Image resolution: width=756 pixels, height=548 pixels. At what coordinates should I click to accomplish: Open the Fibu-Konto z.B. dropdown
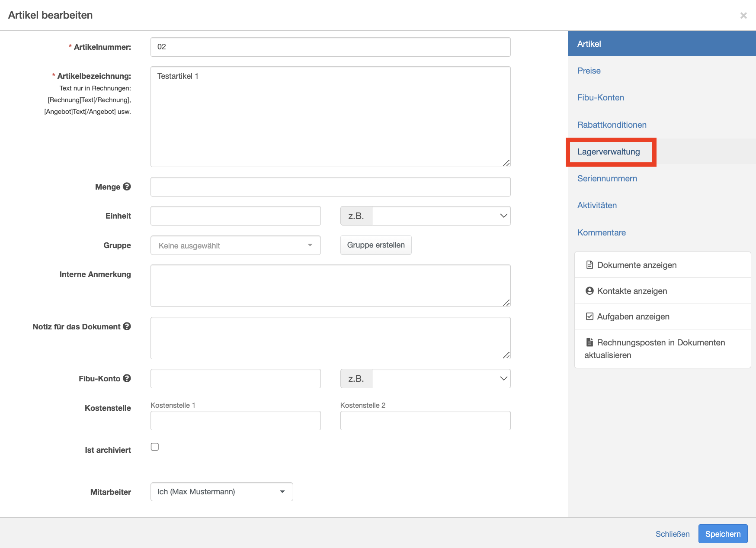441,379
